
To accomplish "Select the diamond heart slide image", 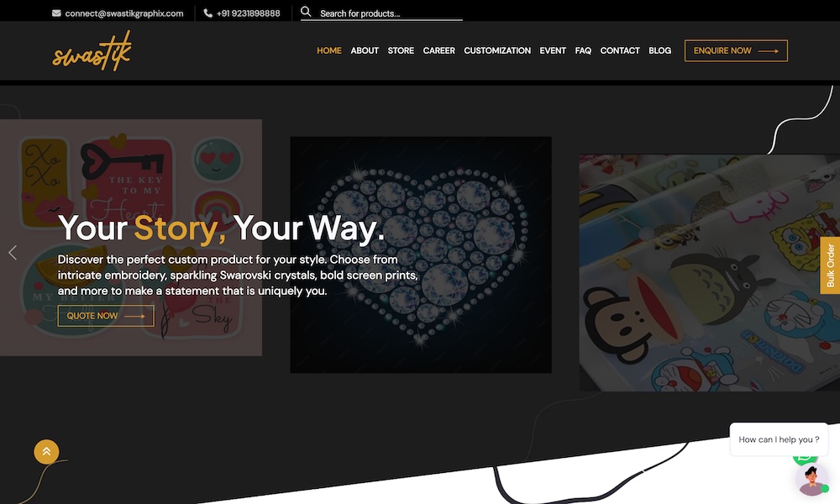I will [421, 255].
